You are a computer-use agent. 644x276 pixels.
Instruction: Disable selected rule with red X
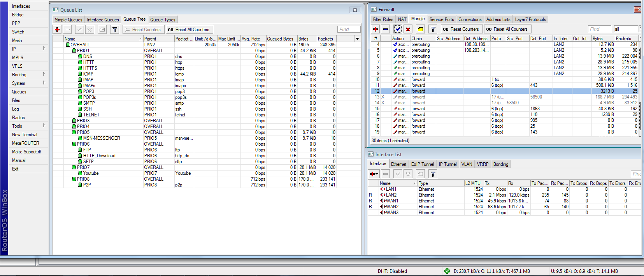pos(408,29)
